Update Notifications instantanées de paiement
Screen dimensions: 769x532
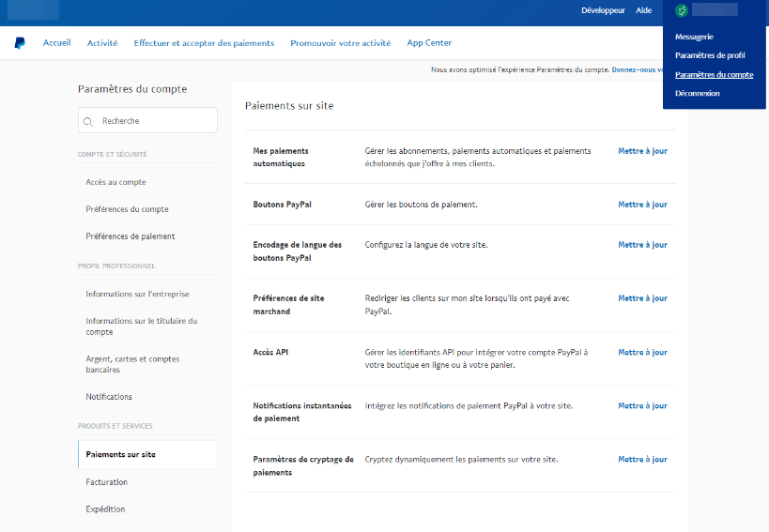point(642,406)
